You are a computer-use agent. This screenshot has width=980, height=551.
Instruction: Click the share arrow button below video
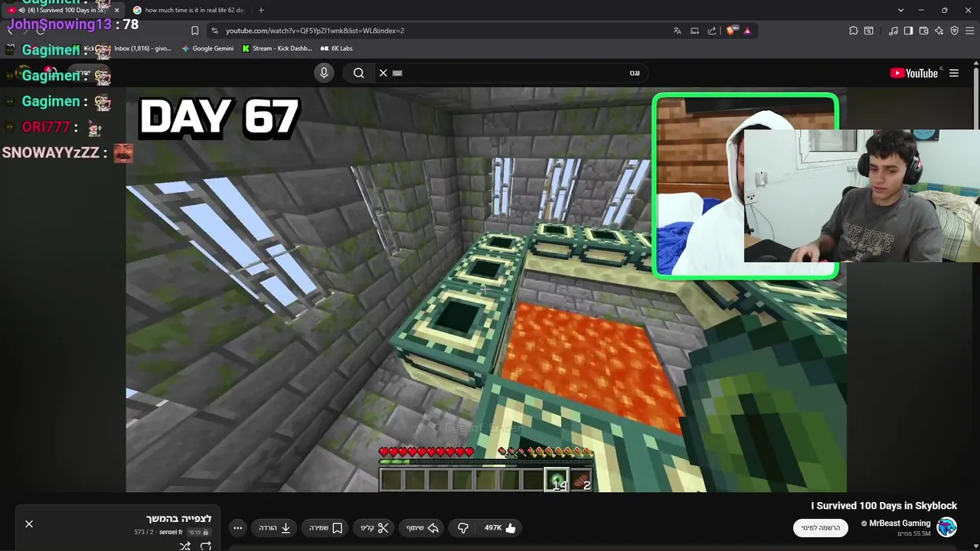[x=422, y=527]
